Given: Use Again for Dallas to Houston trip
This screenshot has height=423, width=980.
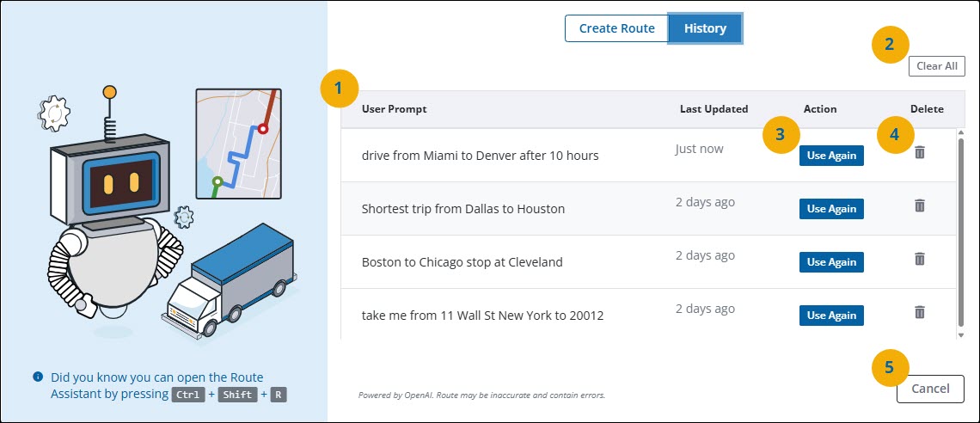Looking at the screenshot, I should pyautogui.click(x=831, y=209).
